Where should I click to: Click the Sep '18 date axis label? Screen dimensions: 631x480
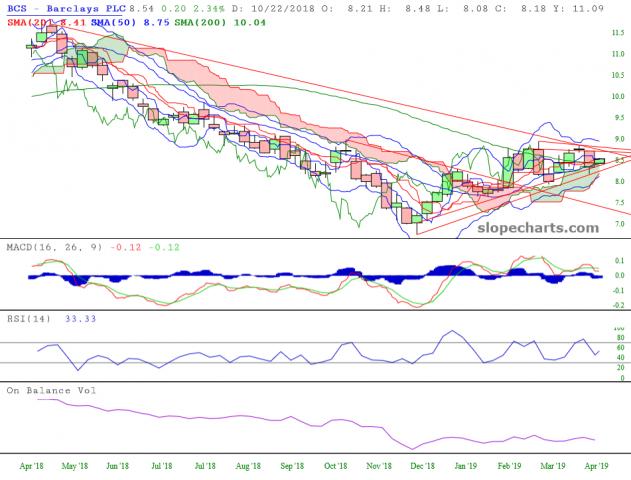coord(292,466)
